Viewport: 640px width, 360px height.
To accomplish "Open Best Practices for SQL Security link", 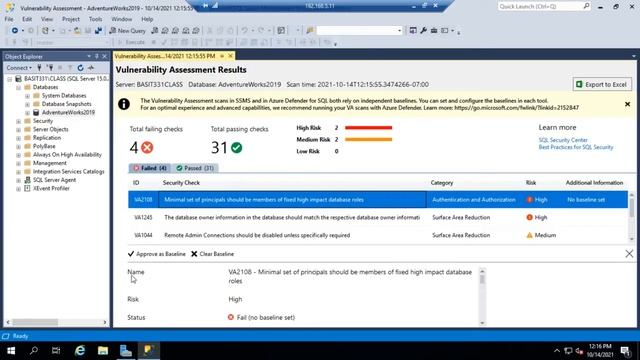I will coord(576,147).
